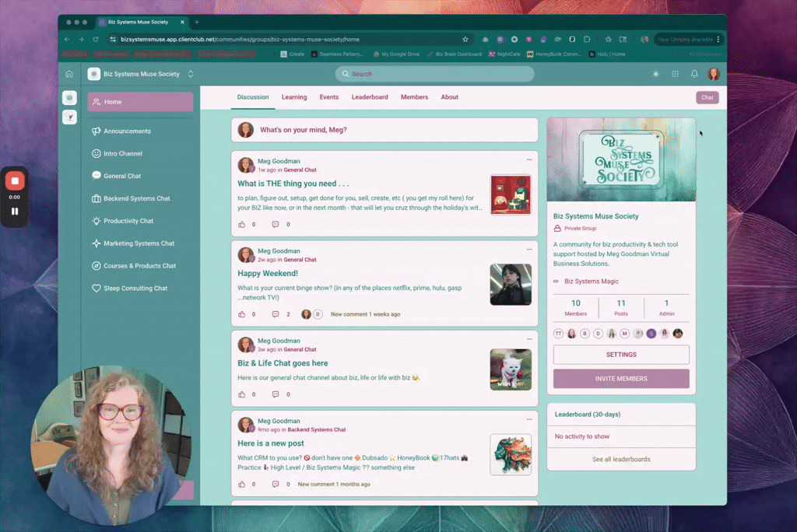
Task: Switch to the About tab
Action: click(x=449, y=97)
